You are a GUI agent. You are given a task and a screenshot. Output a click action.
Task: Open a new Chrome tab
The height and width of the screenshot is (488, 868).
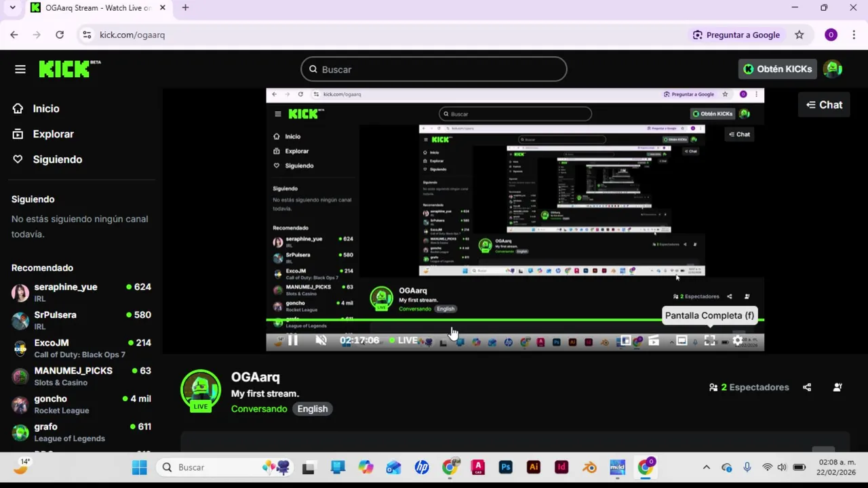tap(185, 7)
